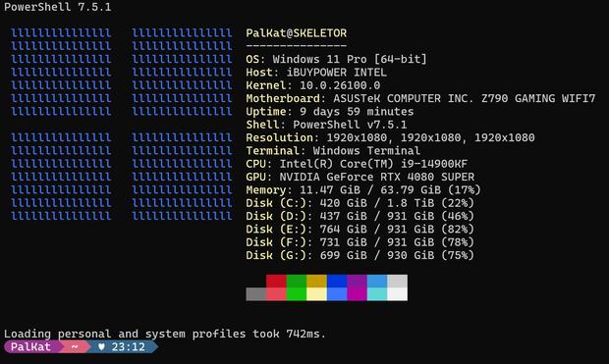Click the PalKat@SKELETOR title
Image resolution: width=609 pixels, height=364 pixels.
(297, 33)
